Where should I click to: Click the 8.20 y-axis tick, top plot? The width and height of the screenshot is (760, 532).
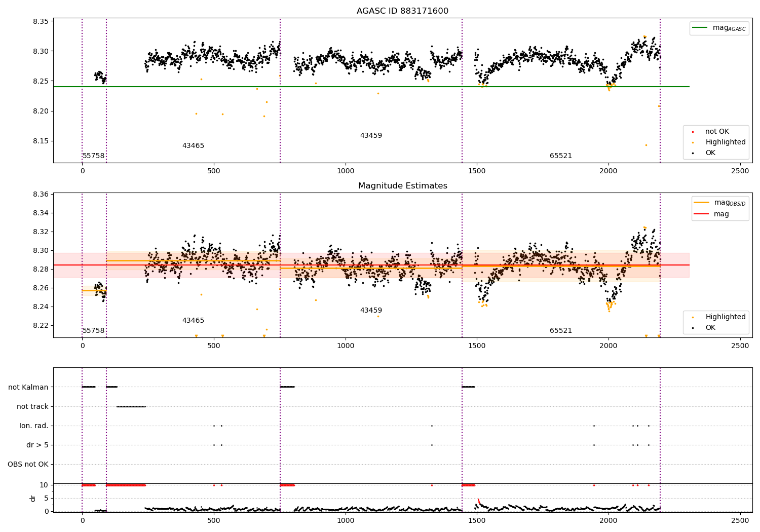click(40, 111)
